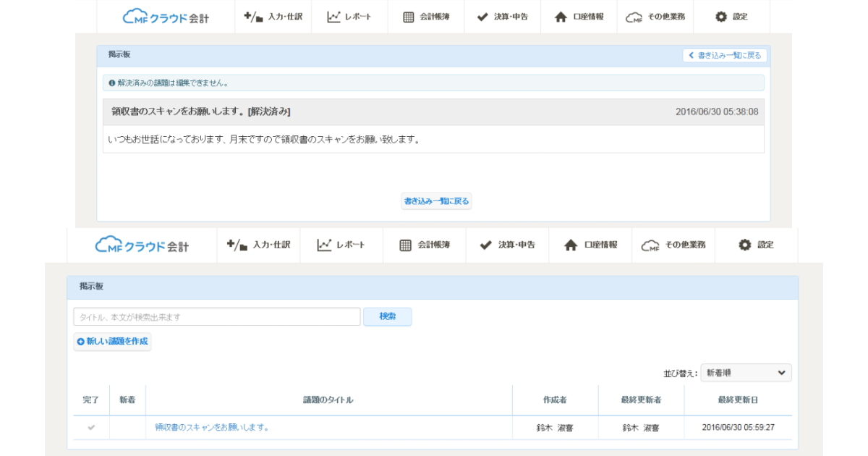Open 決算・申告 menu in bottom window
The height and width of the screenshot is (456, 868).
507,245
